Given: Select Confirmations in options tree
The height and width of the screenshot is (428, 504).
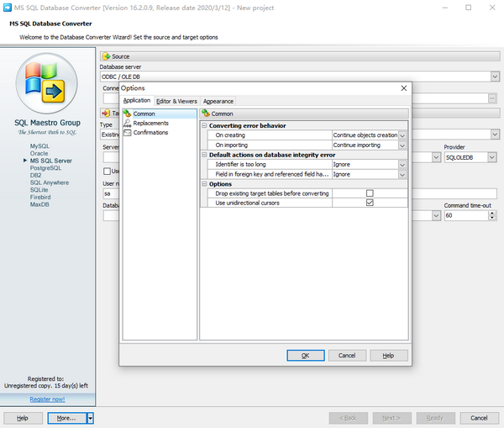Looking at the screenshot, I should [150, 132].
